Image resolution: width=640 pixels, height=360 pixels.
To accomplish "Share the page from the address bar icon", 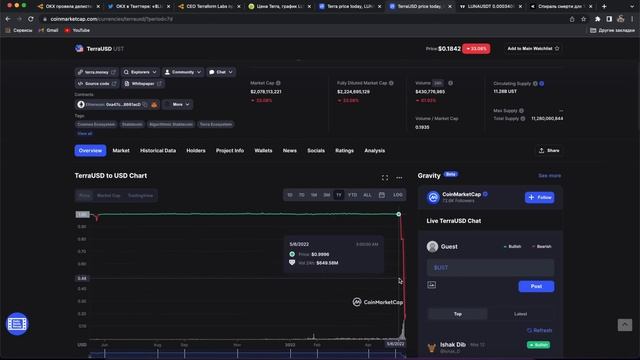I will [572, 19].
